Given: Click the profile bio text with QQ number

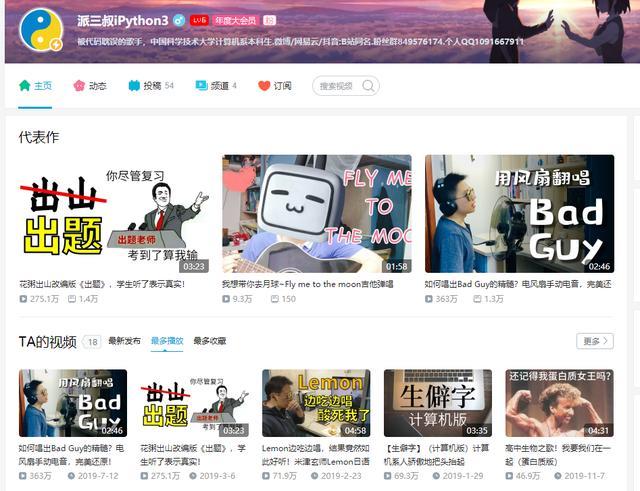Looking at the screenshot, I should [x=300, y=41].
